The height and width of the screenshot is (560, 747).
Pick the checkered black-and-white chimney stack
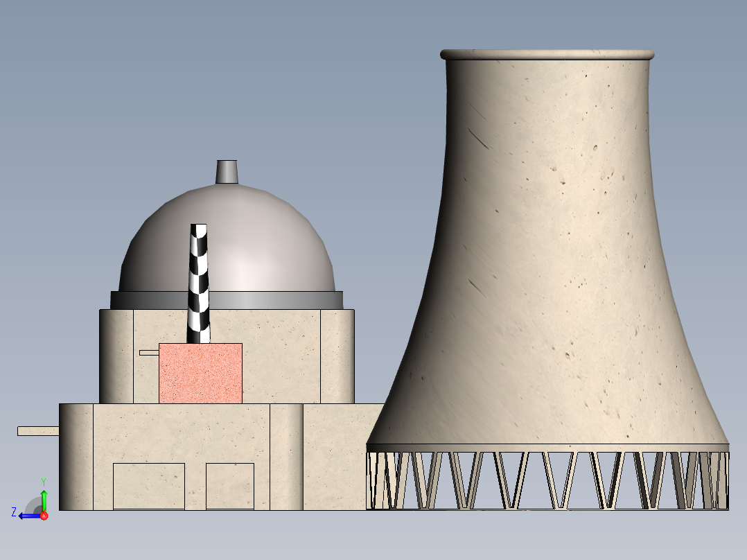[198, 283]
